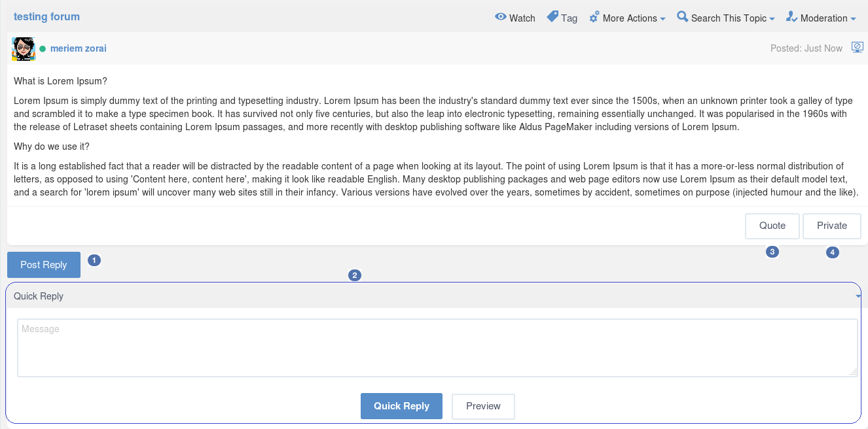Viewport: 868px width, 429px height.
Task: Click the green online status dot
Action: (43, 48)
